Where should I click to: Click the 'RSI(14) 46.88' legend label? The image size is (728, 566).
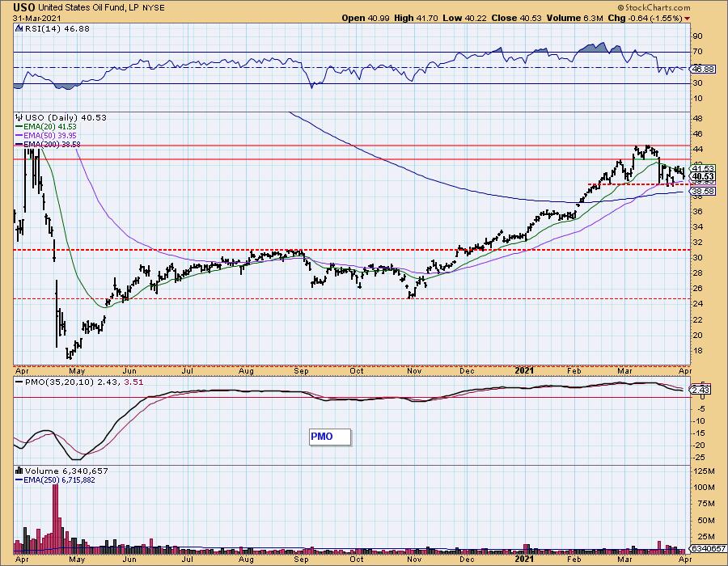(x=57, y=28)
